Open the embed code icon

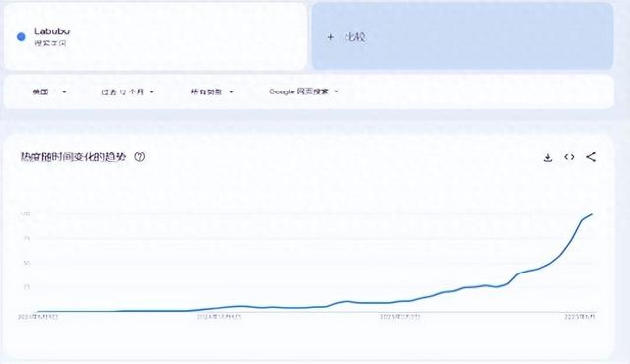569,157
